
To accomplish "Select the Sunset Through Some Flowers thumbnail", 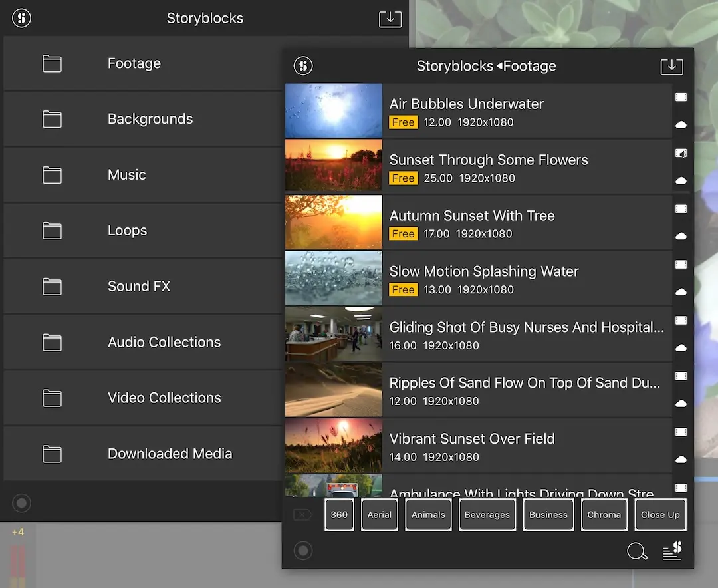I will 333,165.
